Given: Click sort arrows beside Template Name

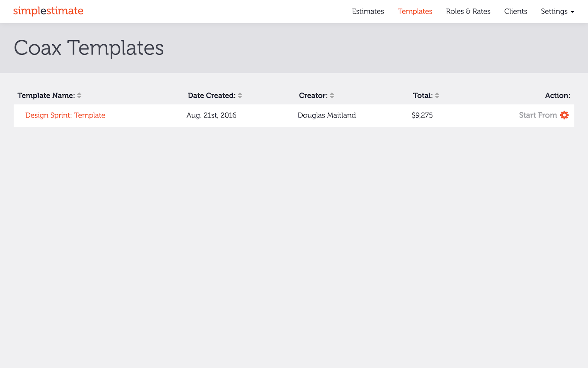Looking at the screenshot, I should coord(79,96).
